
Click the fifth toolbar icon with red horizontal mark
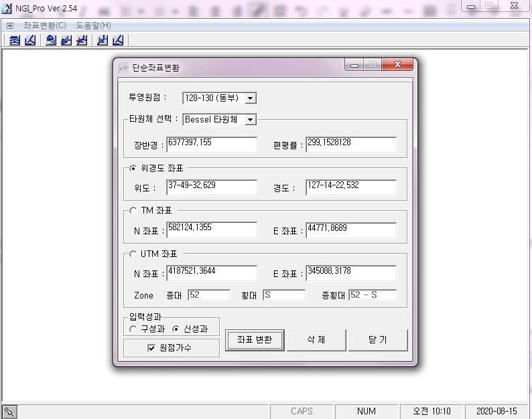(82, 40)
